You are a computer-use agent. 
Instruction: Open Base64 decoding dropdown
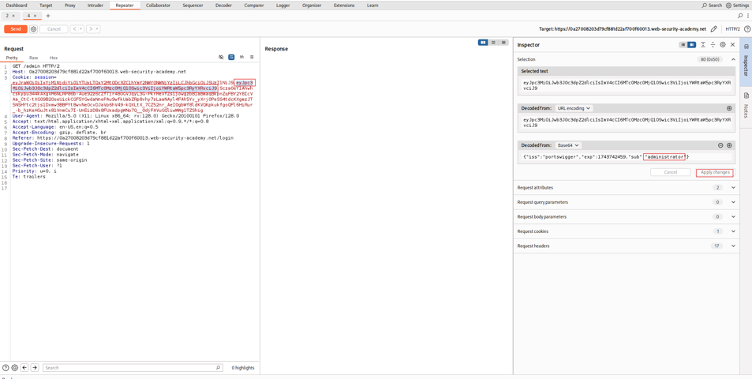pos(569,145)
